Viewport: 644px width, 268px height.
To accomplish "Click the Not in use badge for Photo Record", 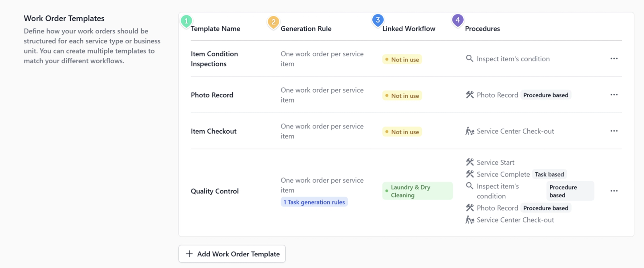I will click(402, 96).
